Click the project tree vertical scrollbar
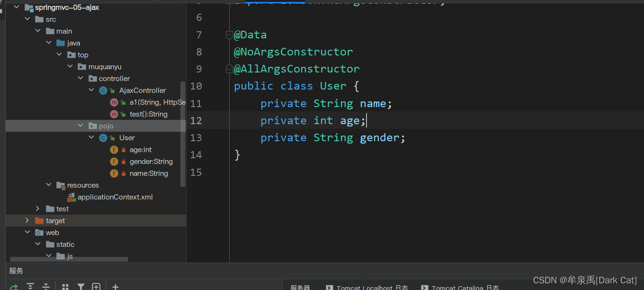Viewport: 644px width, 290px height. [x=183, y=134]
